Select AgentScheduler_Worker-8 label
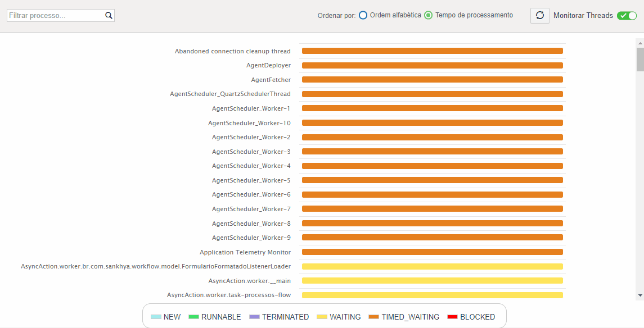 [251, 224]
